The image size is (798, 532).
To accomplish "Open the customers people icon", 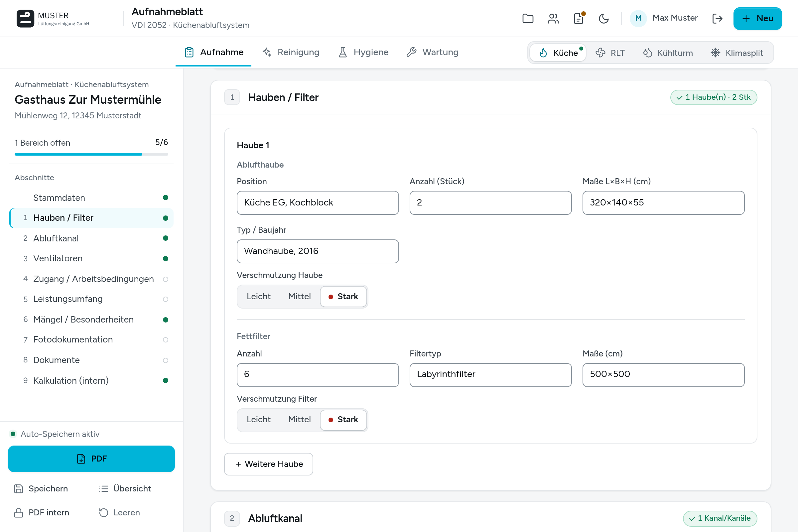I will (553, 18).
